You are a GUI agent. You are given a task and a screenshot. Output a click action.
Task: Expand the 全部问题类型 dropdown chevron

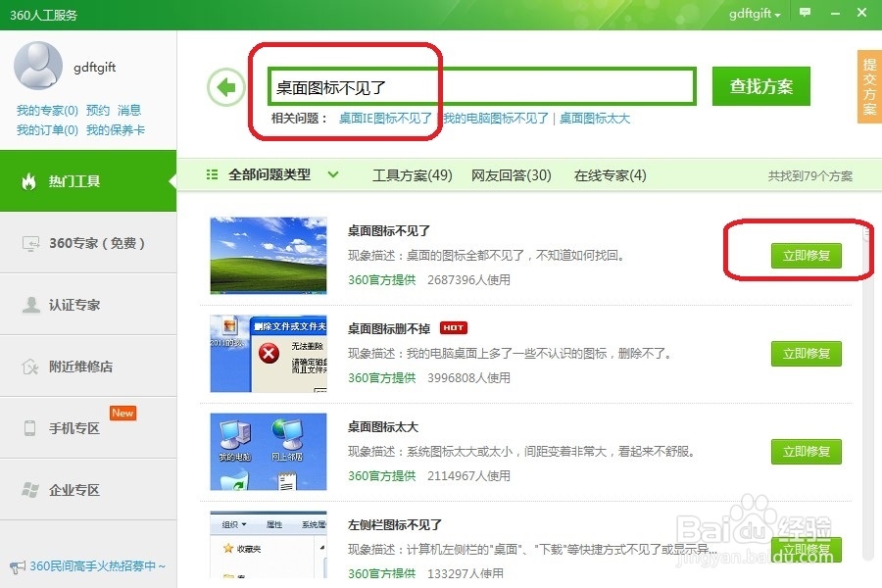click(x=333, y=174)
